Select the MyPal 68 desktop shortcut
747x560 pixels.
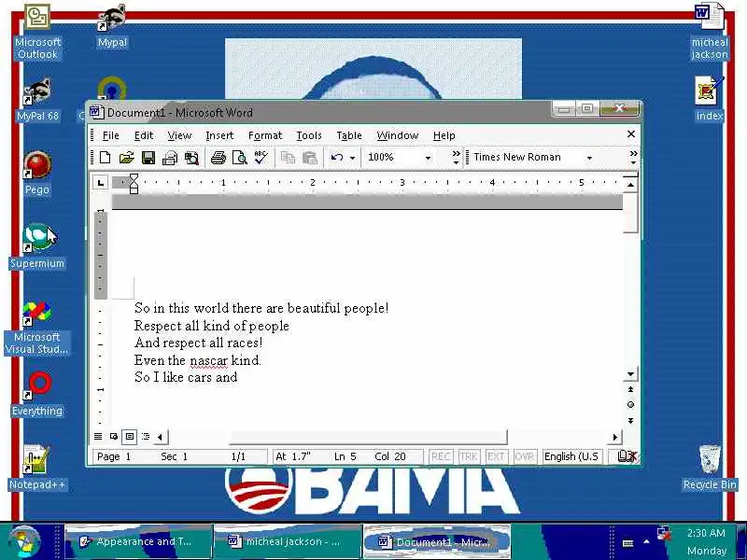point(37,101)
